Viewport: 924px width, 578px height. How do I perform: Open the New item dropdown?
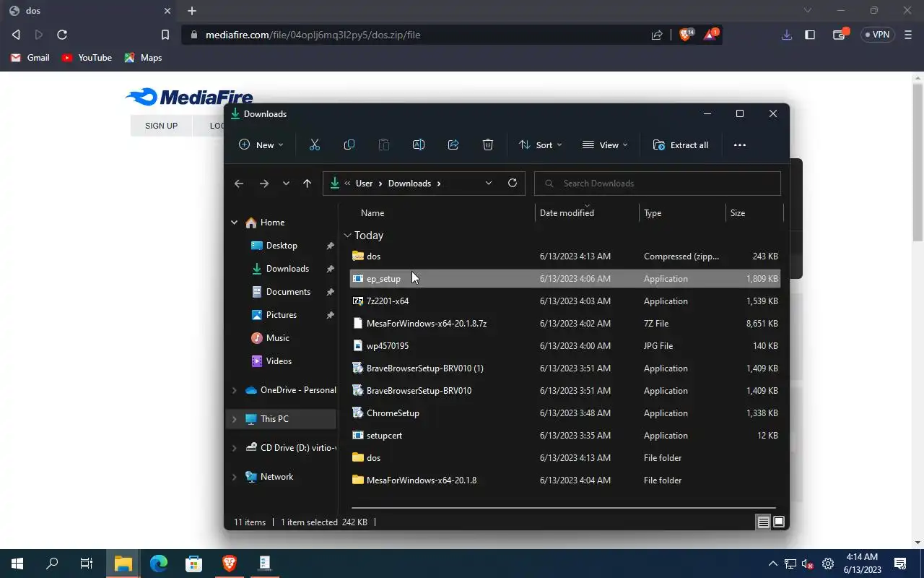tap(261, 144)
